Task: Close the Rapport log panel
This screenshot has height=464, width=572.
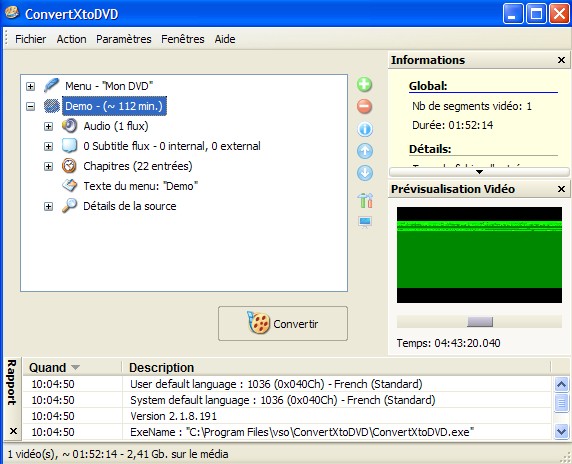Action: [x=13, y=431]
